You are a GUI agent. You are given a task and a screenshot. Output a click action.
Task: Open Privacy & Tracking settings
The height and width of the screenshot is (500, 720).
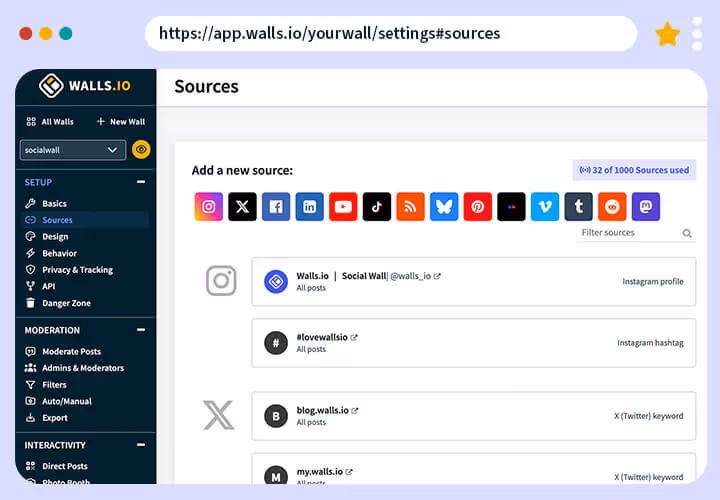(x=69, y=270)
